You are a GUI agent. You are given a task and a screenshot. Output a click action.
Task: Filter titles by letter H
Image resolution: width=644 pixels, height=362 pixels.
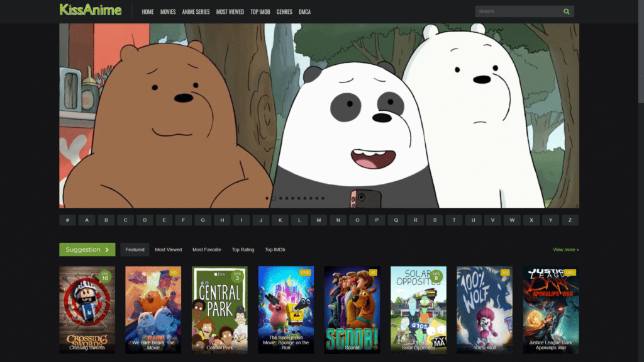pyautogui.click(x=222, y=220)
